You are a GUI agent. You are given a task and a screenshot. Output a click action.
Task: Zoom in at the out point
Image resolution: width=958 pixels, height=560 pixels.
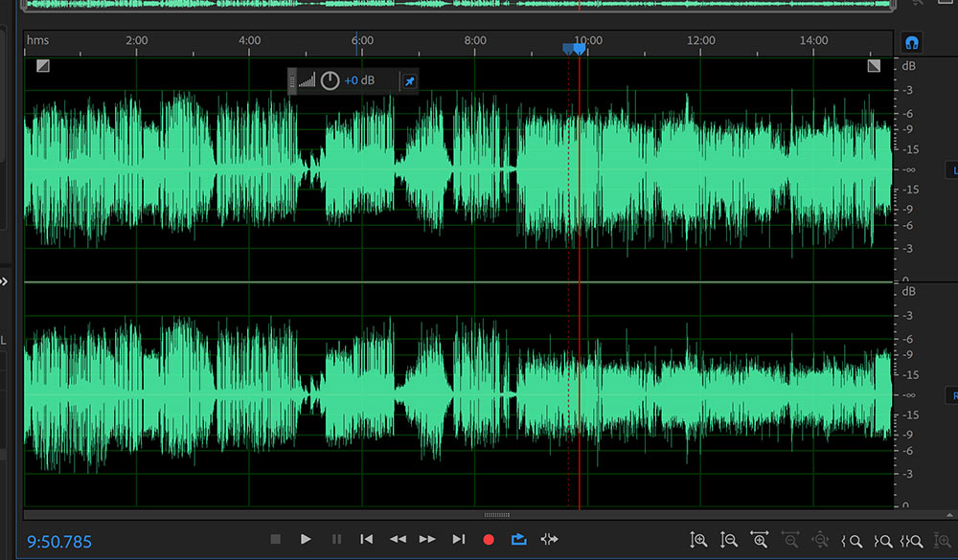click(x=882, y=541)
